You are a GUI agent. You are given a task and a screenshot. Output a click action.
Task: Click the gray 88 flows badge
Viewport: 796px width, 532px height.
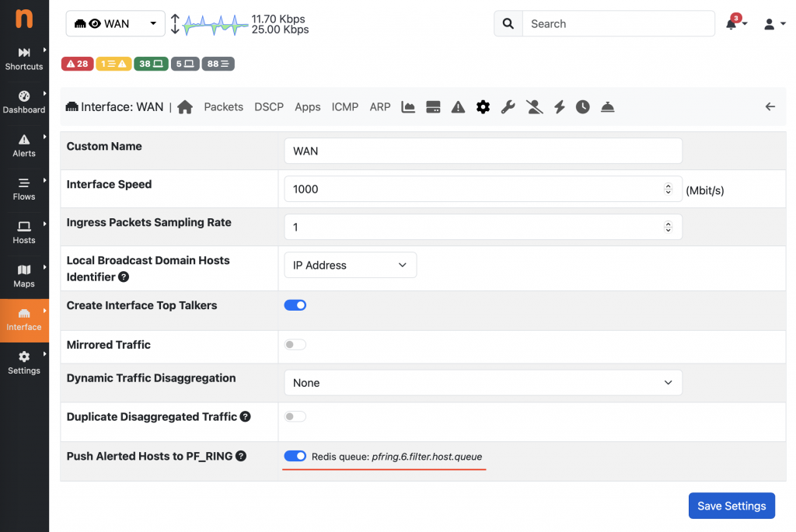(x=218, y=64)
